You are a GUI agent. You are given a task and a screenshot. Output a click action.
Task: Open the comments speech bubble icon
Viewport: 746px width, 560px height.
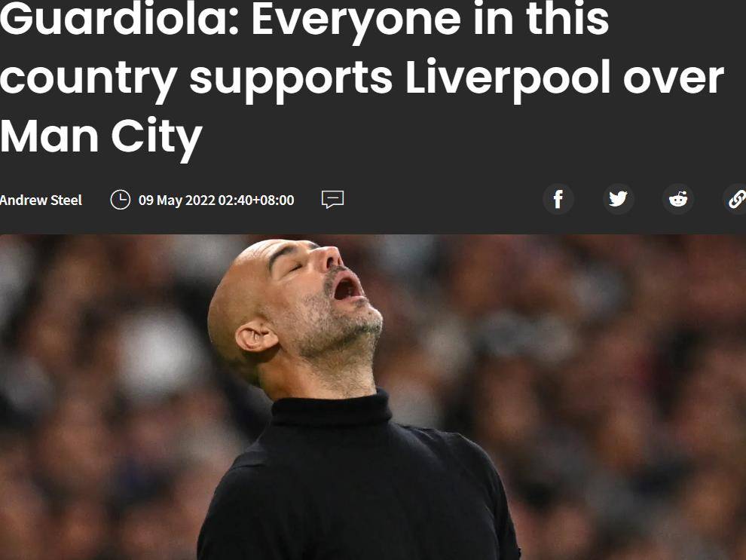pyautogui.click(x=332, y=199)
